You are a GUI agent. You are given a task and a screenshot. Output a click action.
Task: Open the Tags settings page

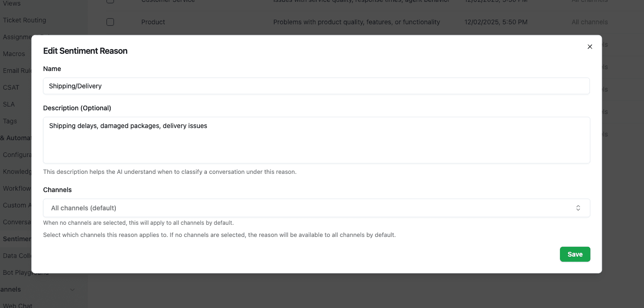point(10,121)
